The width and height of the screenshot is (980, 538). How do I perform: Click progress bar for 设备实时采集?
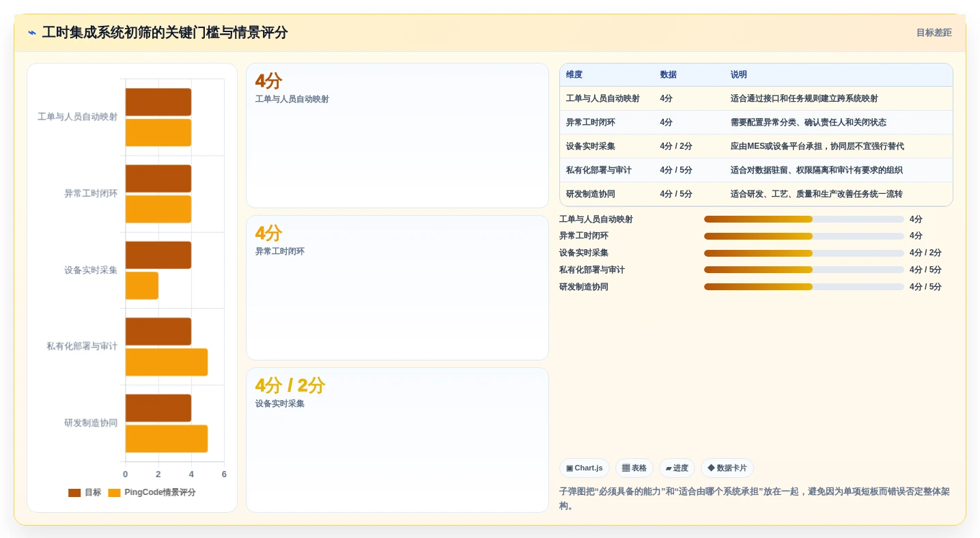(x=804, y=253)
